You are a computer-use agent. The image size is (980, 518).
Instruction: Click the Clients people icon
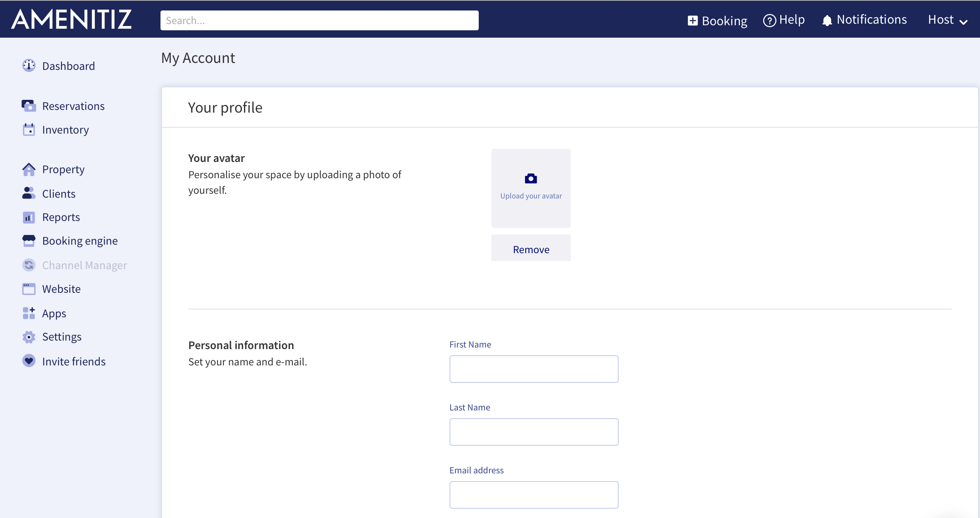click(29, 193)
